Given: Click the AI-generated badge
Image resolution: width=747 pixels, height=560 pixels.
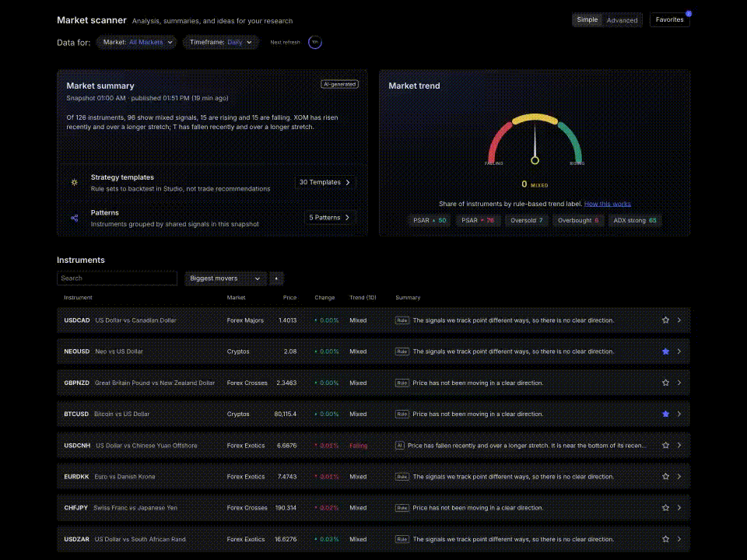Looking at the screenshot, I should point(340,84).
